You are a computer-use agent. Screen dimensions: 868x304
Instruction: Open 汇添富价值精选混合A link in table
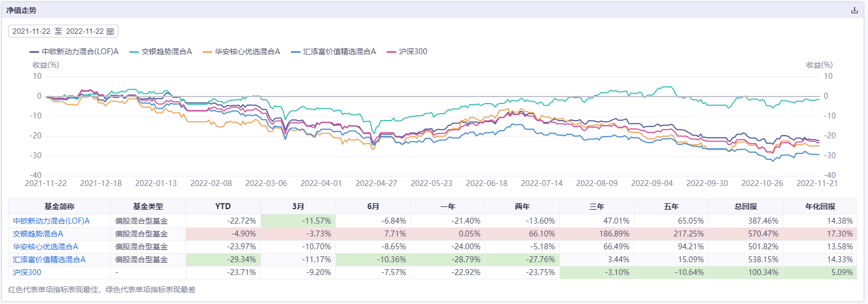point(49,259)
